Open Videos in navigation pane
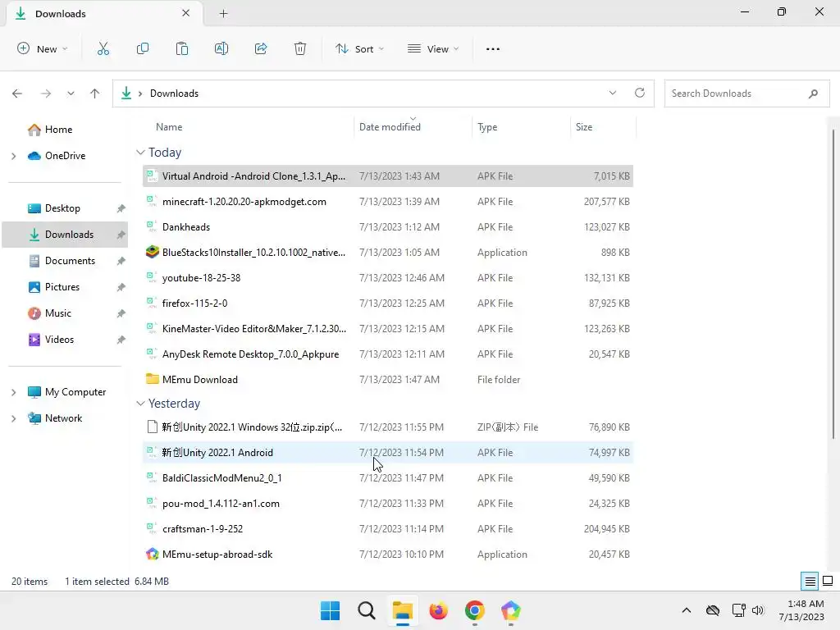Viewport: 840px width, 630px height. point(59,340)
